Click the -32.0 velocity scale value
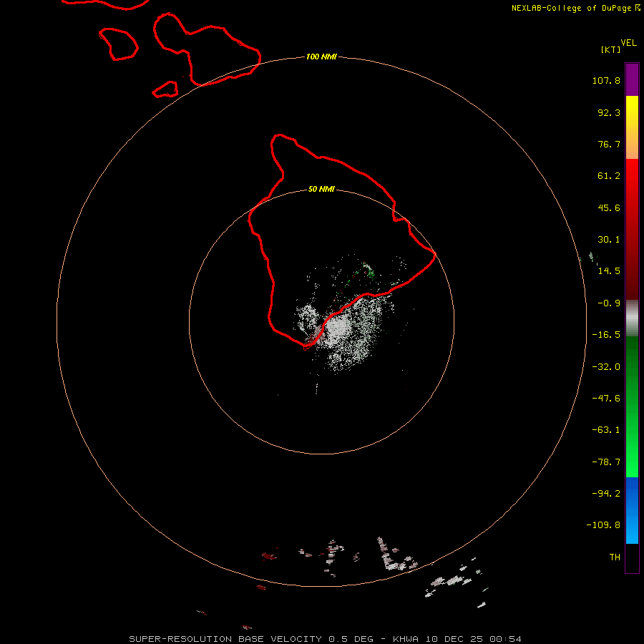The width and height of the screenshot is (644, 644). [606, 367]
